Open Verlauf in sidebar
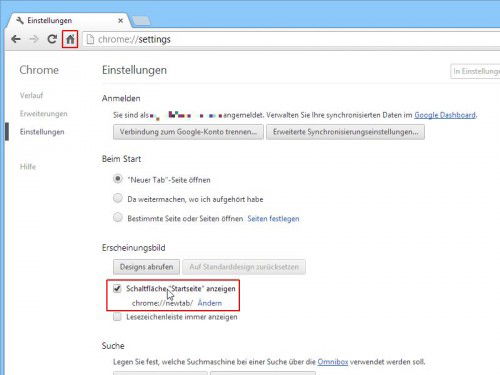Screen dimensions: 500x375 pyautogui.click(x=31, y=96)
